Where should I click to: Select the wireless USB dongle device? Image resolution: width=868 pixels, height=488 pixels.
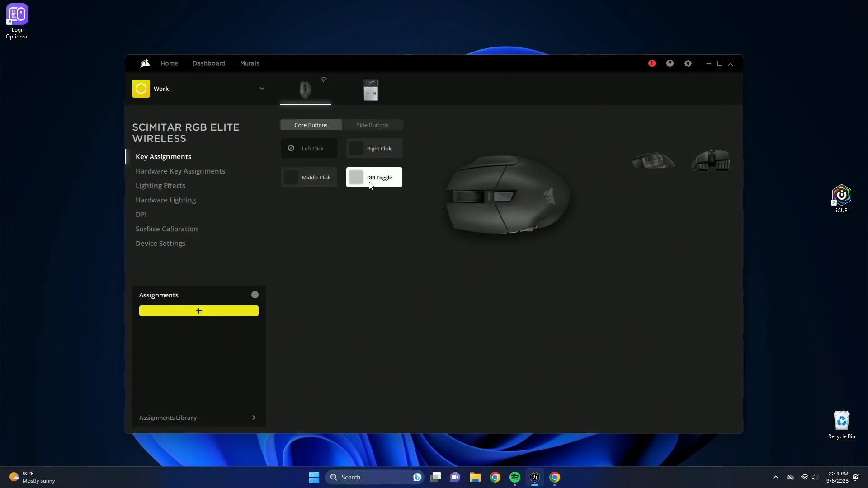371,89
